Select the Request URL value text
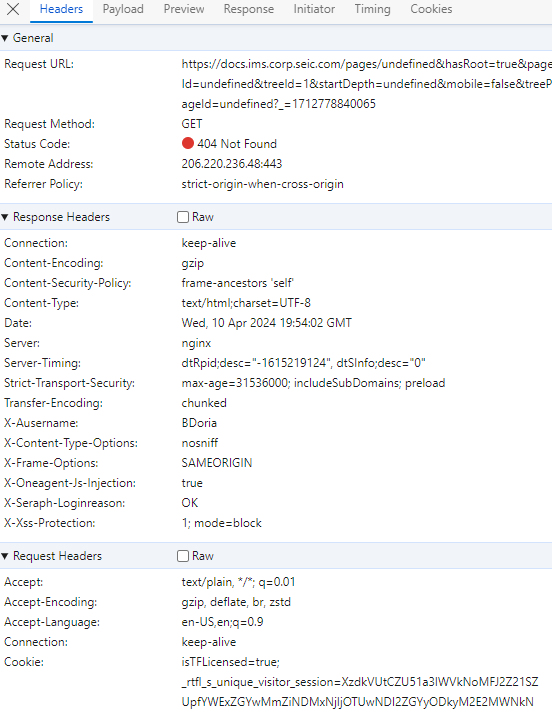The width and height of the screenshot is (552, 711). pos(366,84)
